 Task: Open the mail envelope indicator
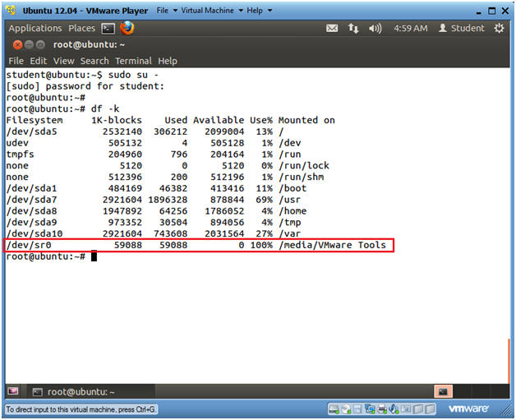coord(332,29)
